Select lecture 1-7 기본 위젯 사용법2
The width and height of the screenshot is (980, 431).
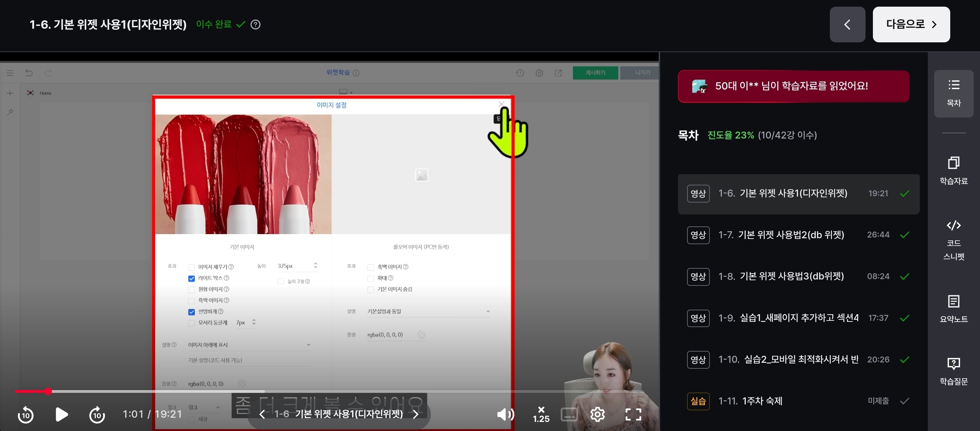pyautogui.click(x=799, y=235)
